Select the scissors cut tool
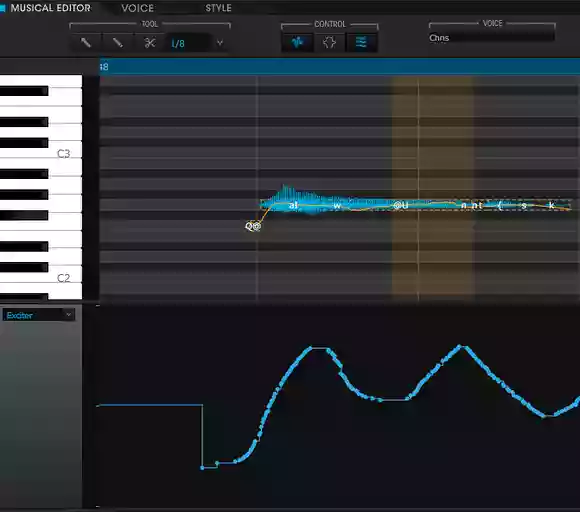580x512 pixels. (149, 43)
